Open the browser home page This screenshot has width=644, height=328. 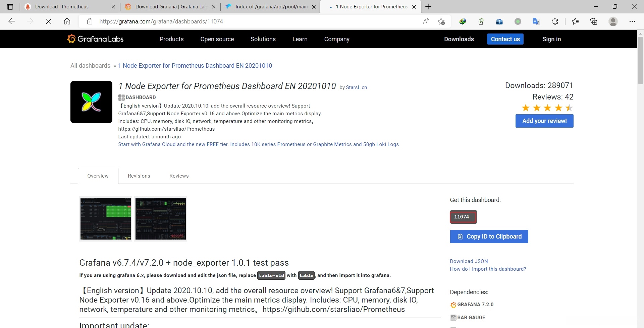pos(67,21)
